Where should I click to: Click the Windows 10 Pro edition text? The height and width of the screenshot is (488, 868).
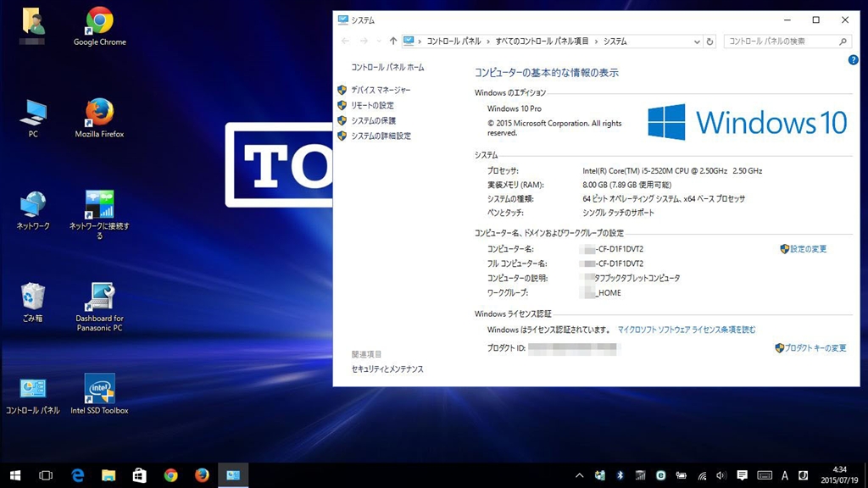point(515,109)
